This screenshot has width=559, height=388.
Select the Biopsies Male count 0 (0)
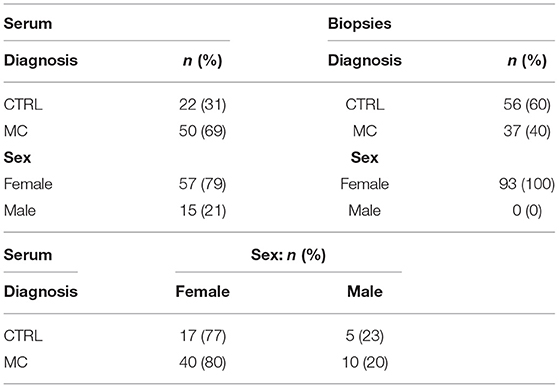[x=527, y=210]
